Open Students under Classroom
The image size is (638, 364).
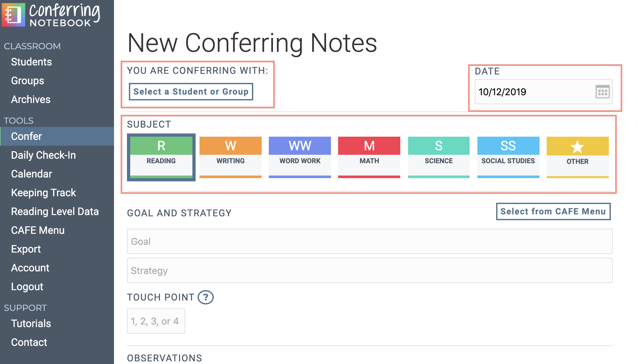coord(31,62)
